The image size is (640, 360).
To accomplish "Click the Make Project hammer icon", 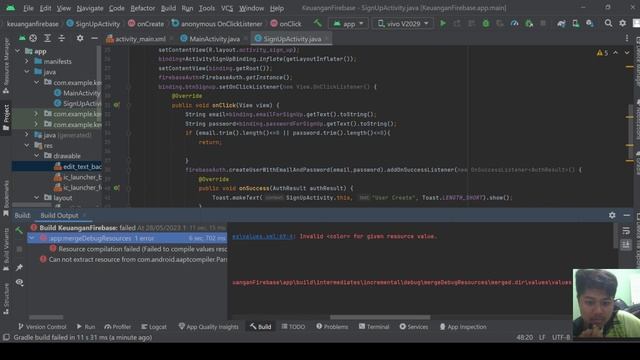I will pos(318,23).
